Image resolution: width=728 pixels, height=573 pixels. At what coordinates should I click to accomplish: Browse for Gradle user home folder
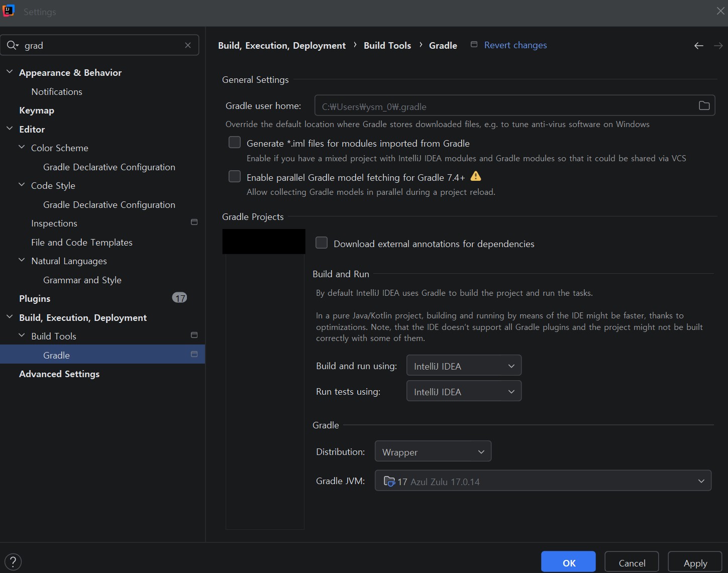click(704, 105)
